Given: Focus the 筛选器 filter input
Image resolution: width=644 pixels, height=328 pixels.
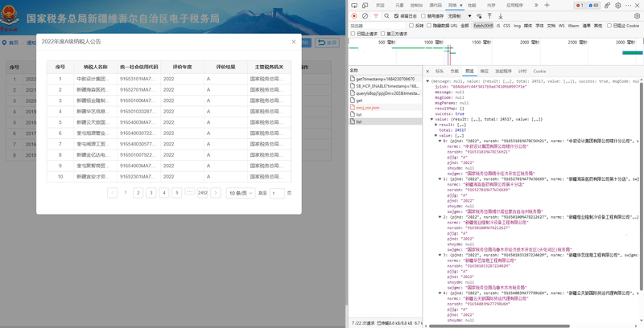Looking at the screenshot, I should click(377, 26).
